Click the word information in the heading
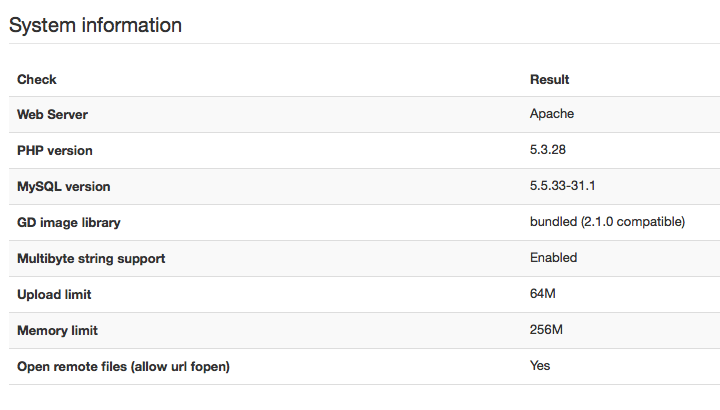This screenshot has width=720, height=410. pos(132,25)
